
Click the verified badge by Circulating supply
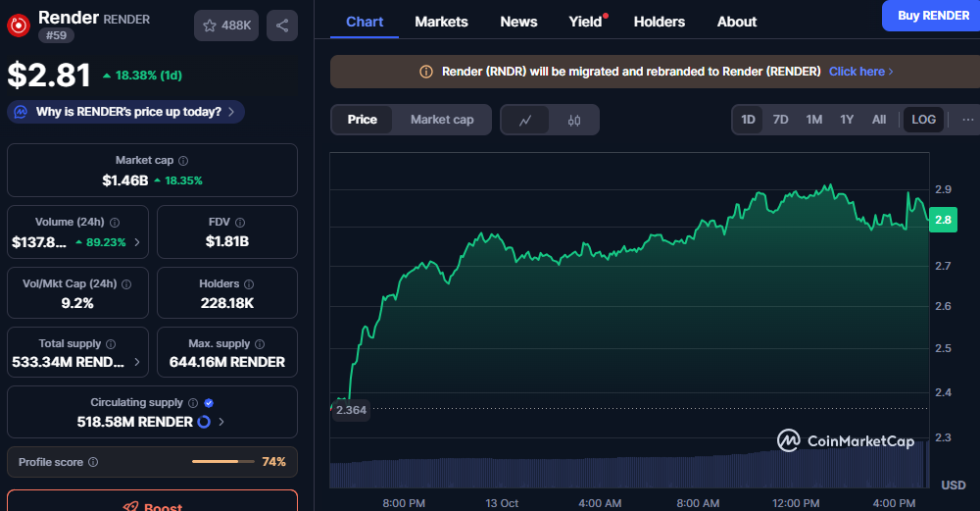(x=209, y=402)
